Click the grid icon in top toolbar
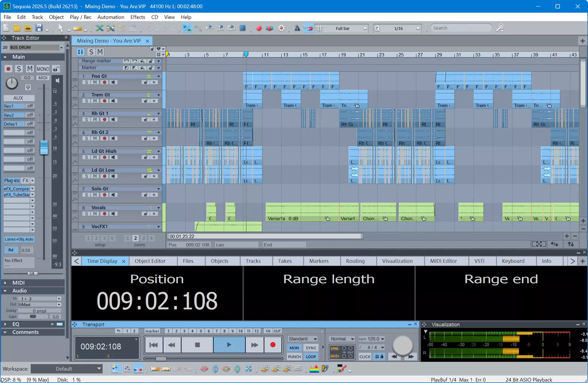This screenshot has height=383, width=588. [319, 28]
